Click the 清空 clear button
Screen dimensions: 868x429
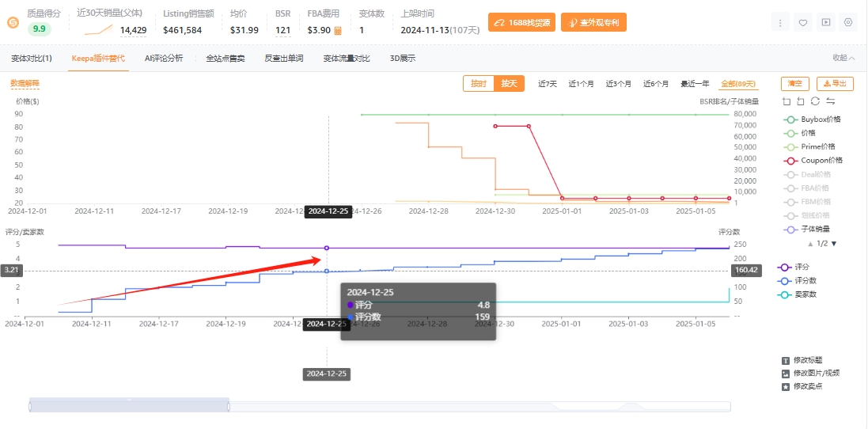pos(795,84)
